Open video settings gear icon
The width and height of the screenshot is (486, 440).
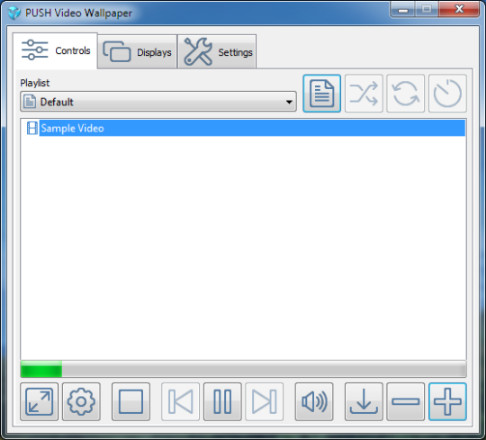point(81,402)
